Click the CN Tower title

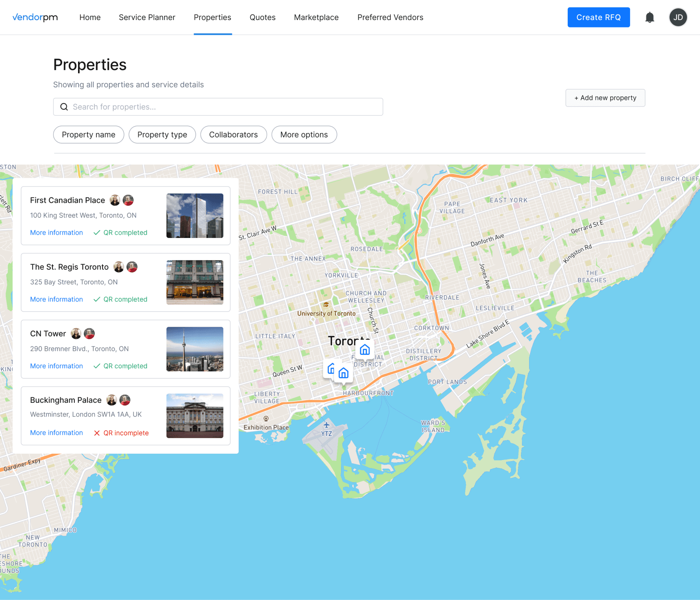click(x=48, y=333)
